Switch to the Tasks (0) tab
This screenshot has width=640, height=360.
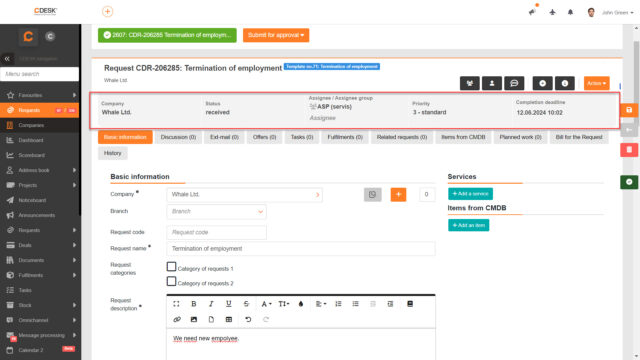pos(302,137)
